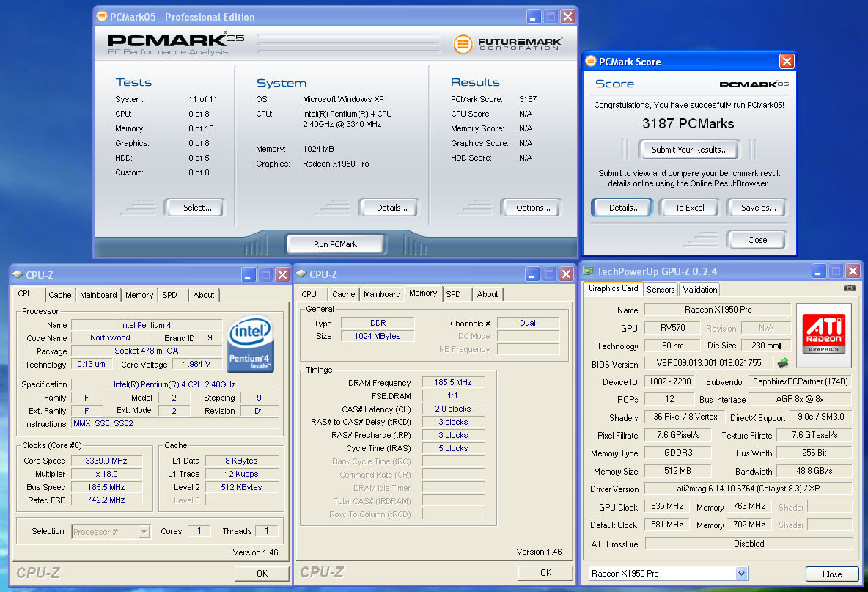Click Run PCMark button
The image size is (868, 592).
click(x=336, y=244)
